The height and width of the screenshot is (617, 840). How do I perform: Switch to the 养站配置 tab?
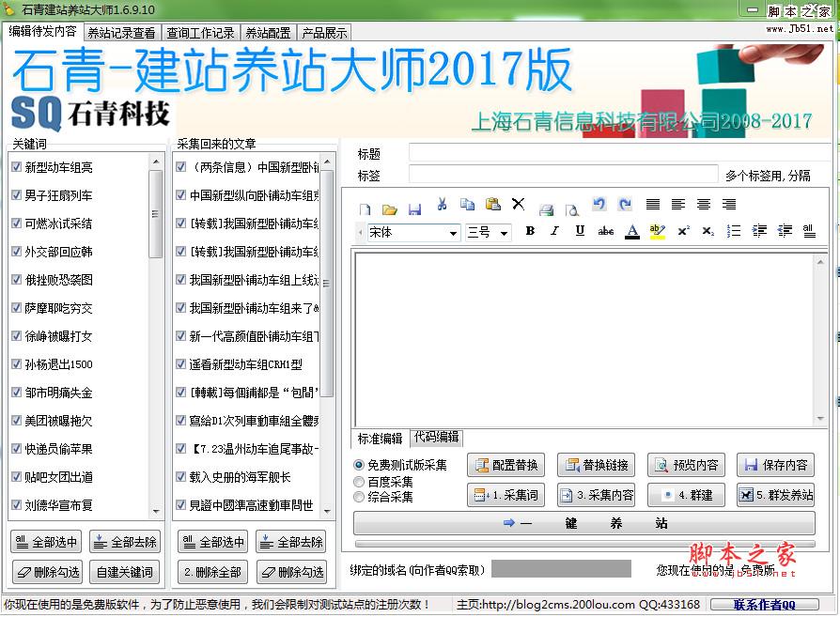267,32
